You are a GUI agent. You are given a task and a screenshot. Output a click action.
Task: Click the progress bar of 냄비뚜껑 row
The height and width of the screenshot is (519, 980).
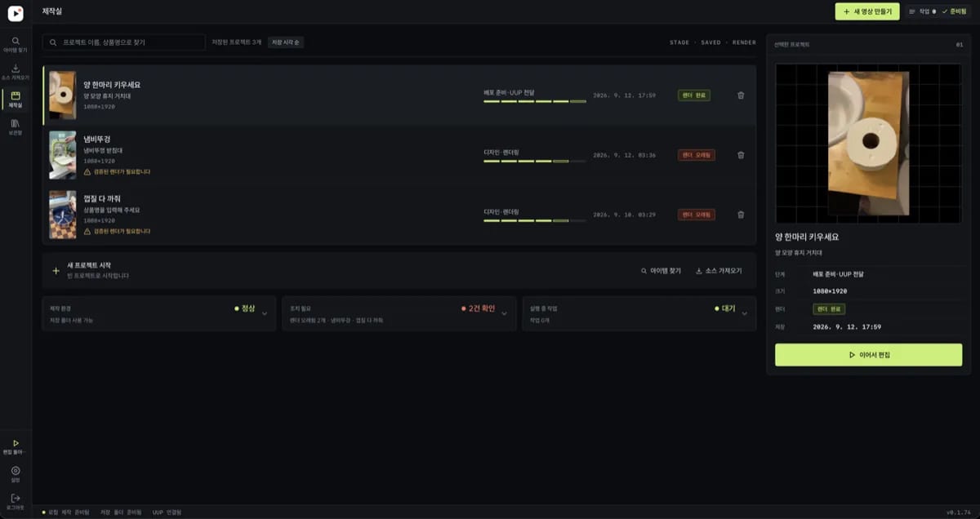tap(535, 162)
